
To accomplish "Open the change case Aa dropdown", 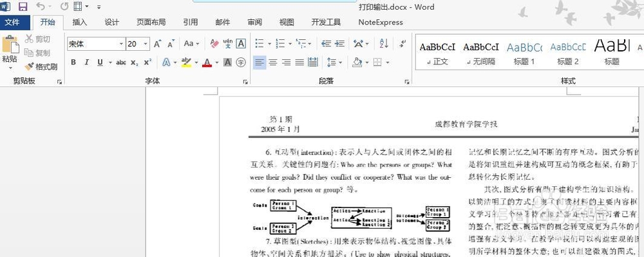I will pyautogui.click(x=191, y=44).
